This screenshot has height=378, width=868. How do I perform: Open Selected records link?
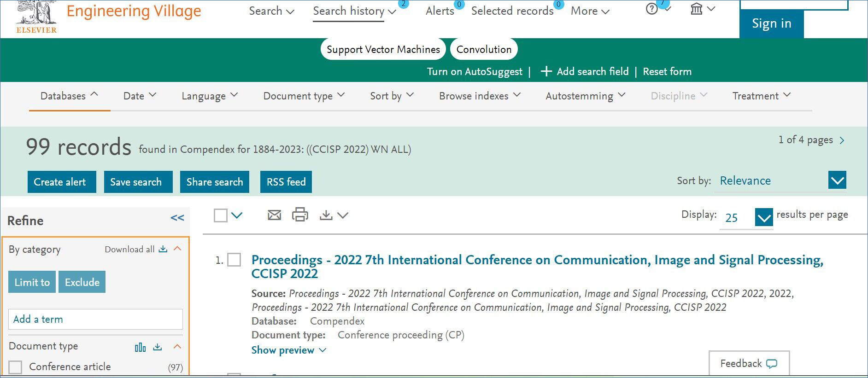click(512, 11)
